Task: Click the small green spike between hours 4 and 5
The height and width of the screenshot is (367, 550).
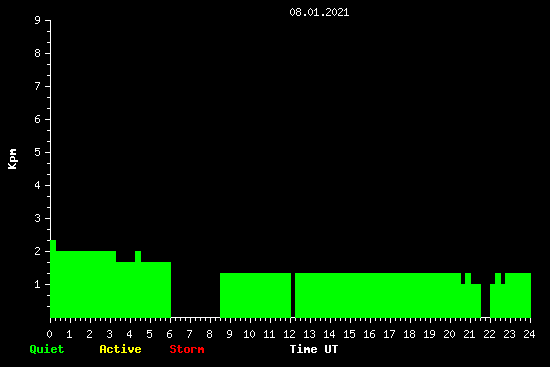Action: (138, 256)
